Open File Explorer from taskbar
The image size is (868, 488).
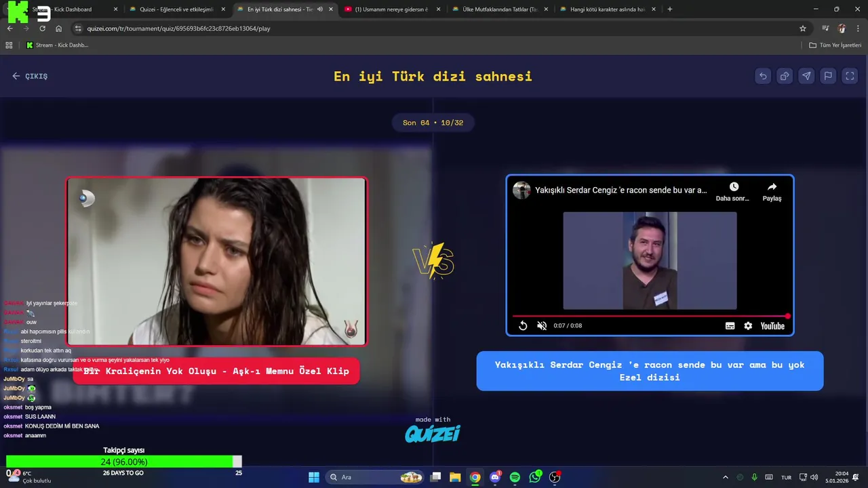pyautogui.click(x=455, y=477)
